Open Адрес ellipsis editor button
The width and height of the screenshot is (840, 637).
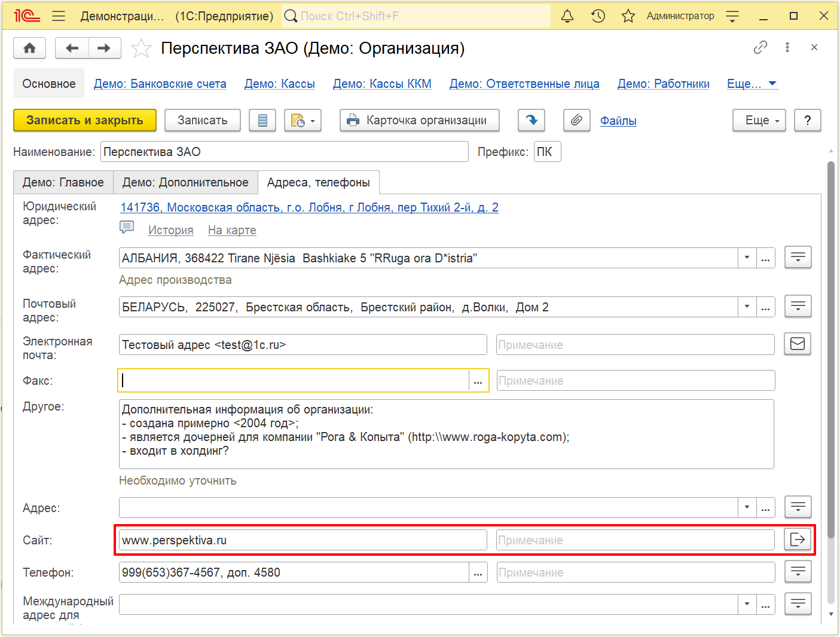click(x=766, y=508)
